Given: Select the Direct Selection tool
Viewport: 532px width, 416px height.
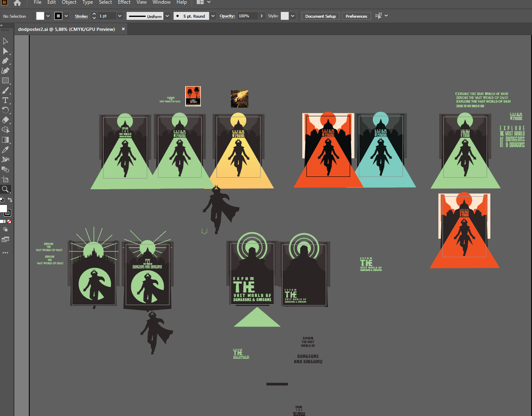Looking at the screenshot, I should pyautogui.click(x=5, y=51).
